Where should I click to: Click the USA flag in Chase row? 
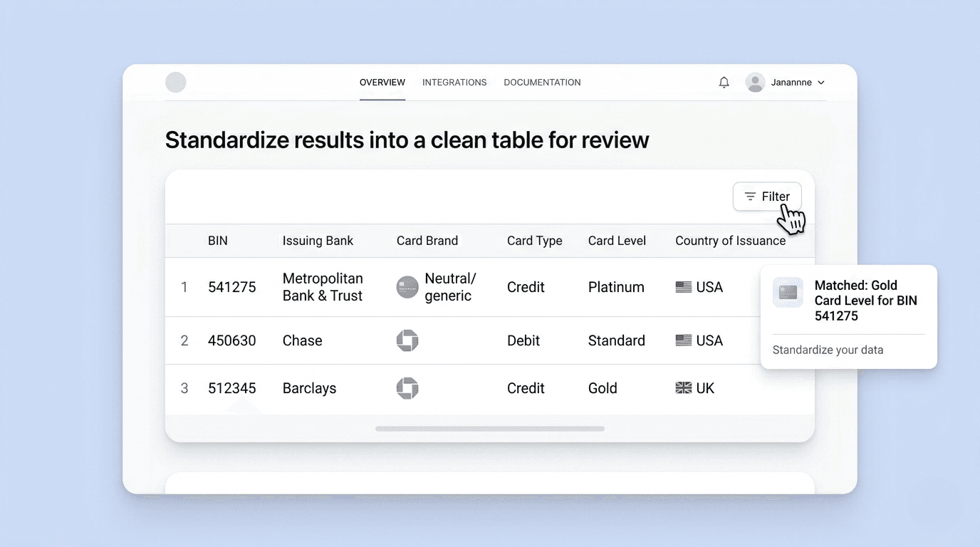point(684,340)
